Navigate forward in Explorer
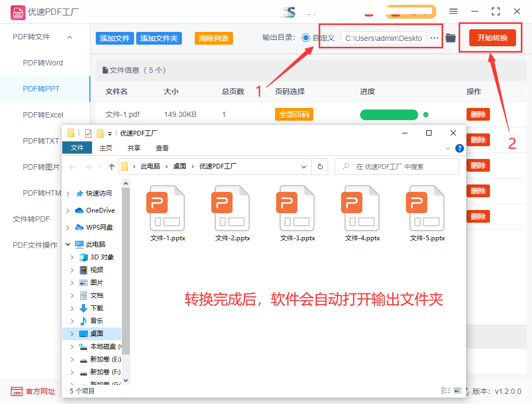This screenshot has height=404, width=532. pos(88,167)
